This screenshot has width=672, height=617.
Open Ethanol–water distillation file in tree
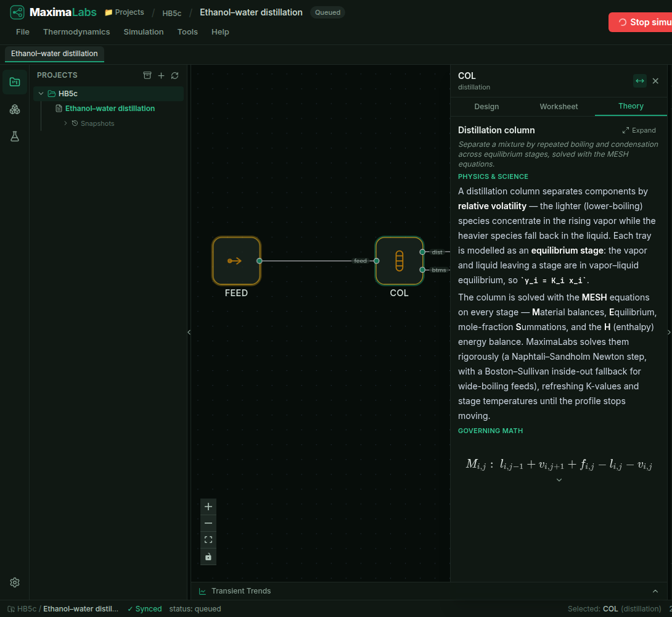coord(110,109)
